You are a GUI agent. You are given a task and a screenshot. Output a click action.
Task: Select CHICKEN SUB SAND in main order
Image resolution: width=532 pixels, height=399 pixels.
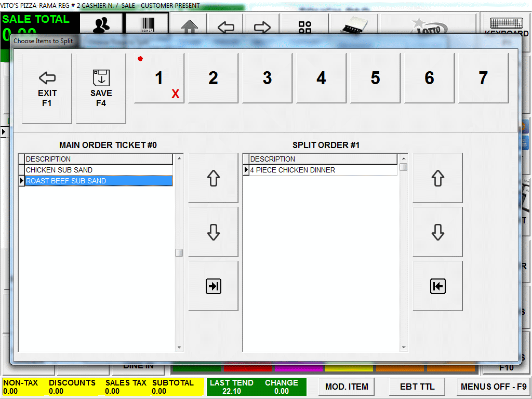click(x=99, y=170)
